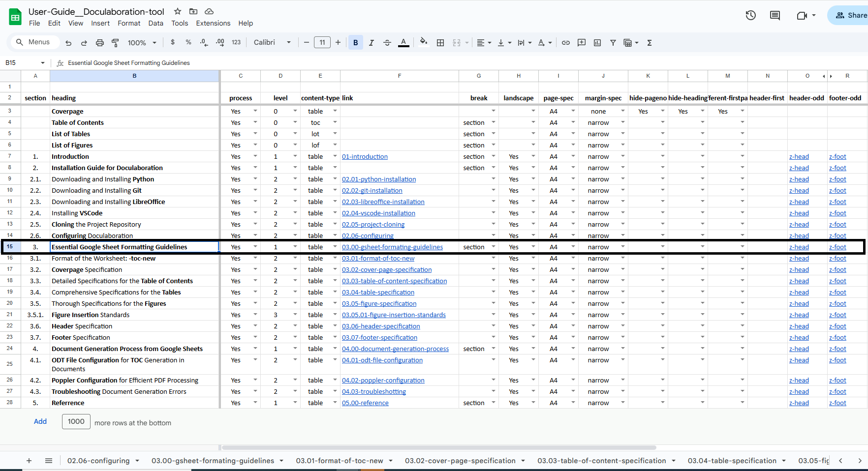The image size is (868, 471).
Task: Check the cloud document status icon
Action: pyautogui.click(x=209, y=11)
